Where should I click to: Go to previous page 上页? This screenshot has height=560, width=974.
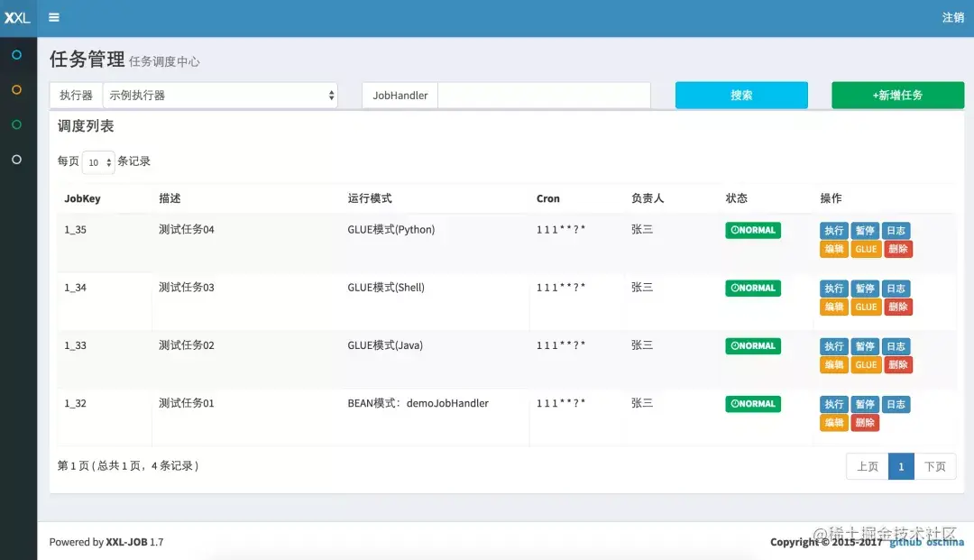(868, 466)
